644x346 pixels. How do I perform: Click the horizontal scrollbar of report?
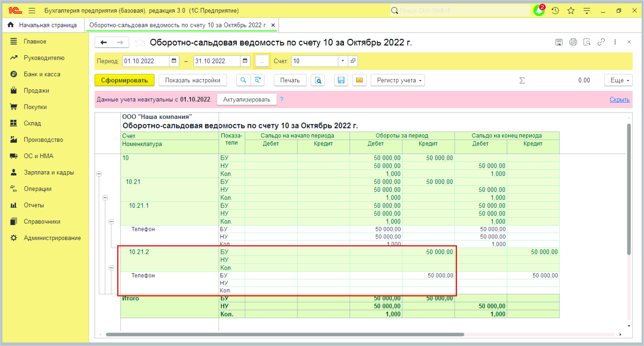coord(285,334)
